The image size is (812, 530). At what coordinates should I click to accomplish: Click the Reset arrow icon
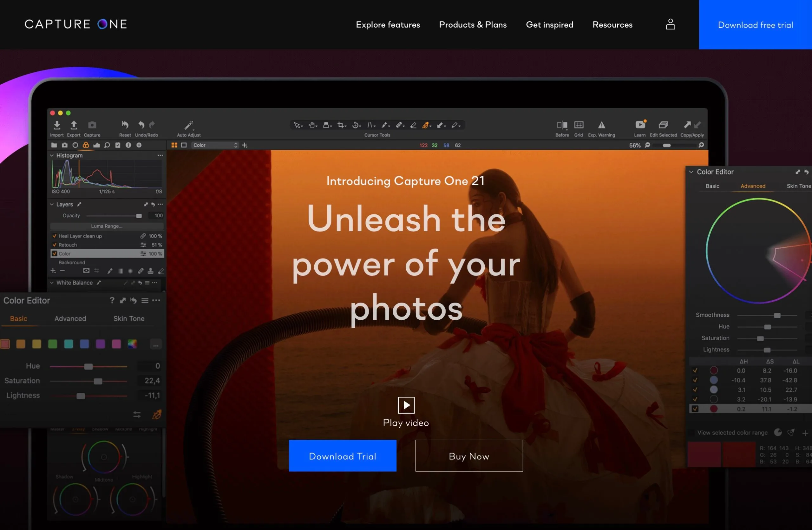tap(125, 125)
